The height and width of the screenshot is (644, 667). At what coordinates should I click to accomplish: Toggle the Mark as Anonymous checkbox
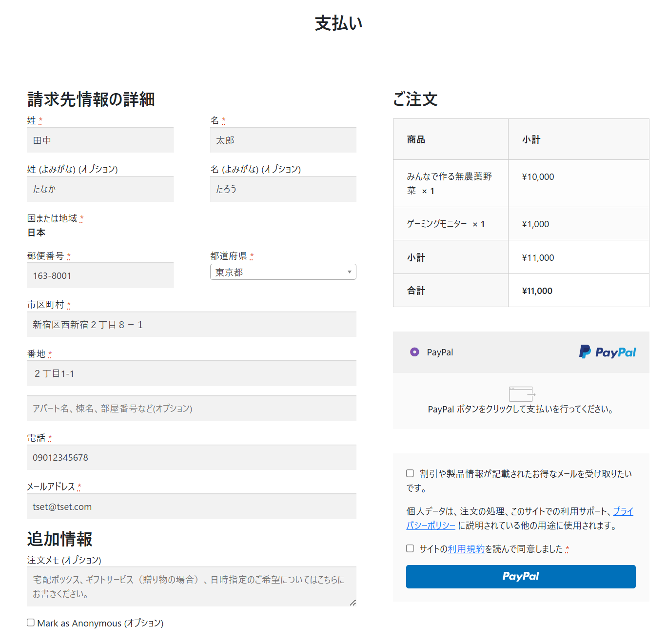click(x=31, y=623)
